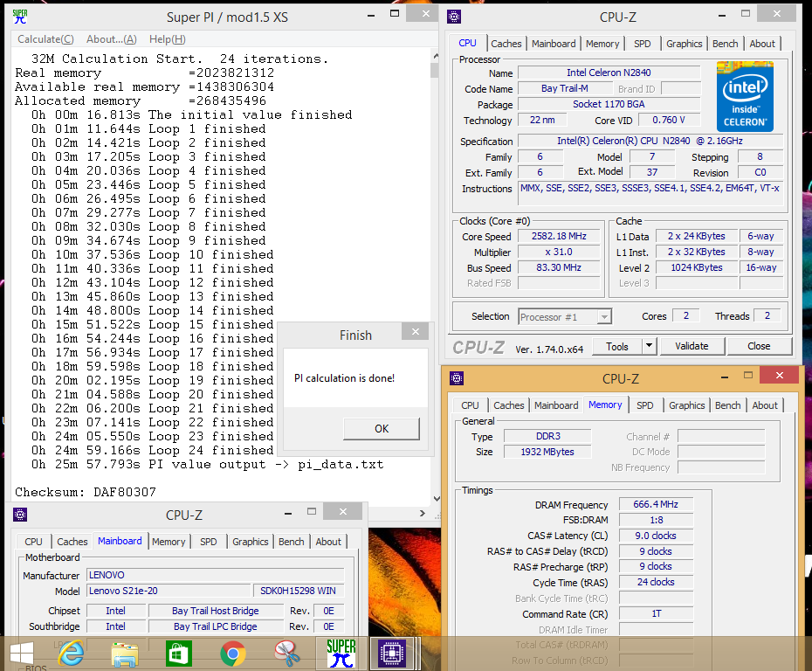Screen dimensions: 812x671
Task: Select Bench tab in Memory window
Action: point(727,405)
